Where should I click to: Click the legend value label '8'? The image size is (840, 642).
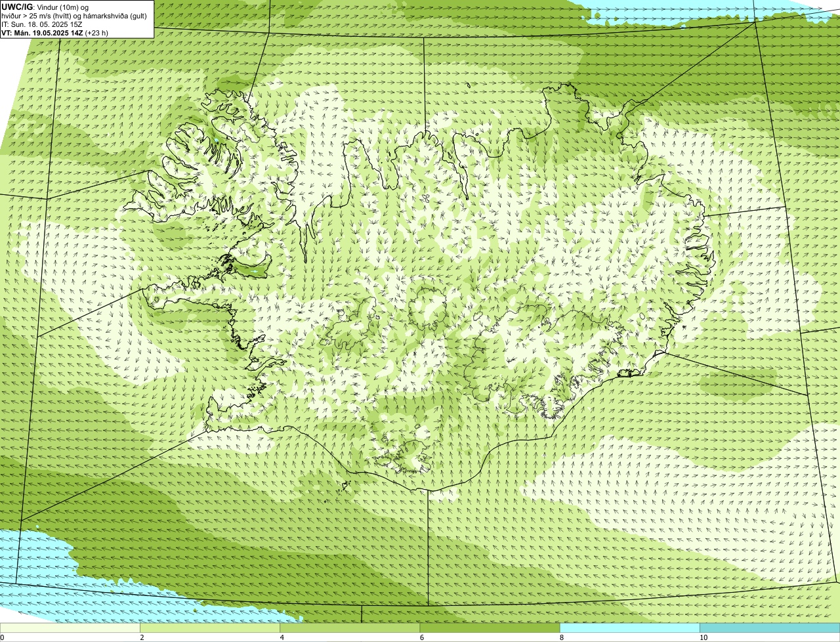coord(561,637)
